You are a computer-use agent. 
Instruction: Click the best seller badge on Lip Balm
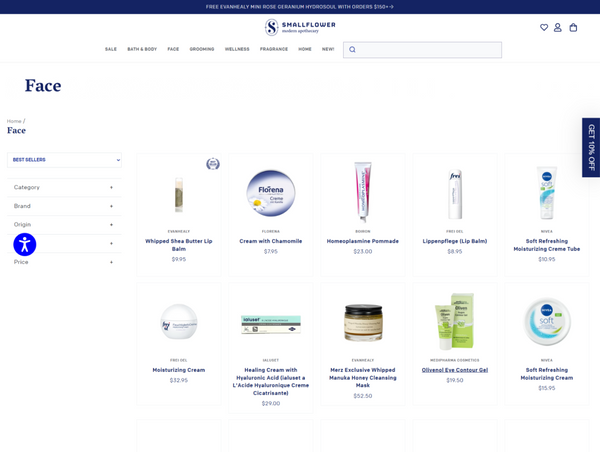pos(213,164)
